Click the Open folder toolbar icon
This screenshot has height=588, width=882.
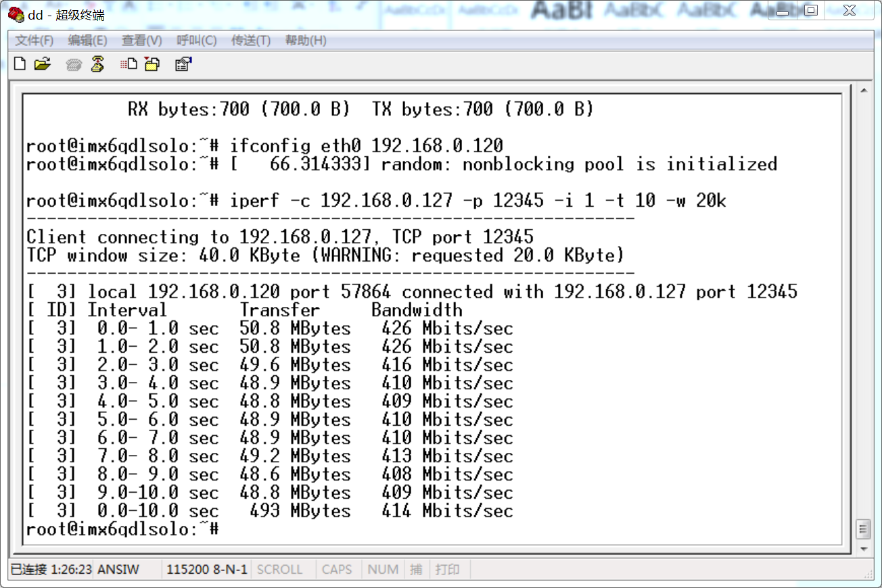tap(43, 64)
